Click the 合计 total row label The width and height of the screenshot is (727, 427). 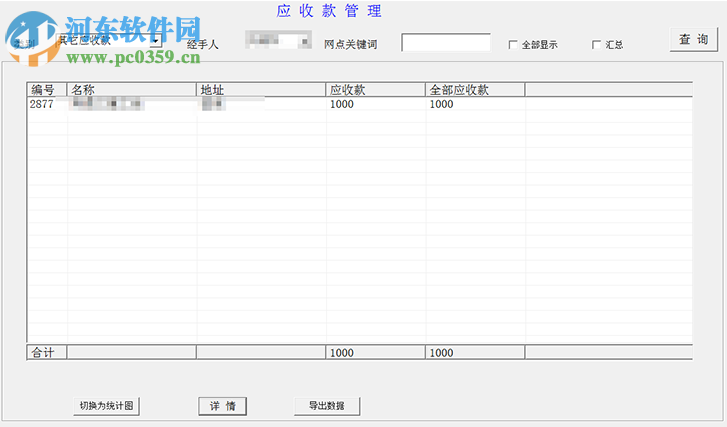(47, 352)
